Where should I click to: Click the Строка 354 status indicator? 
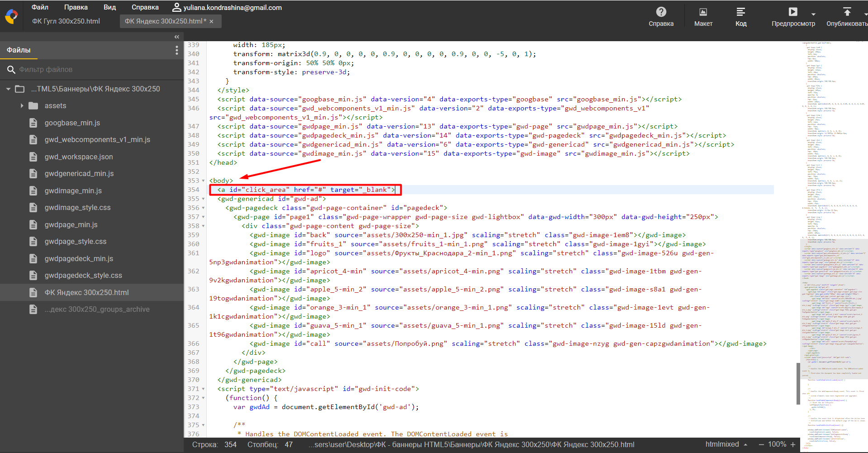214,445
